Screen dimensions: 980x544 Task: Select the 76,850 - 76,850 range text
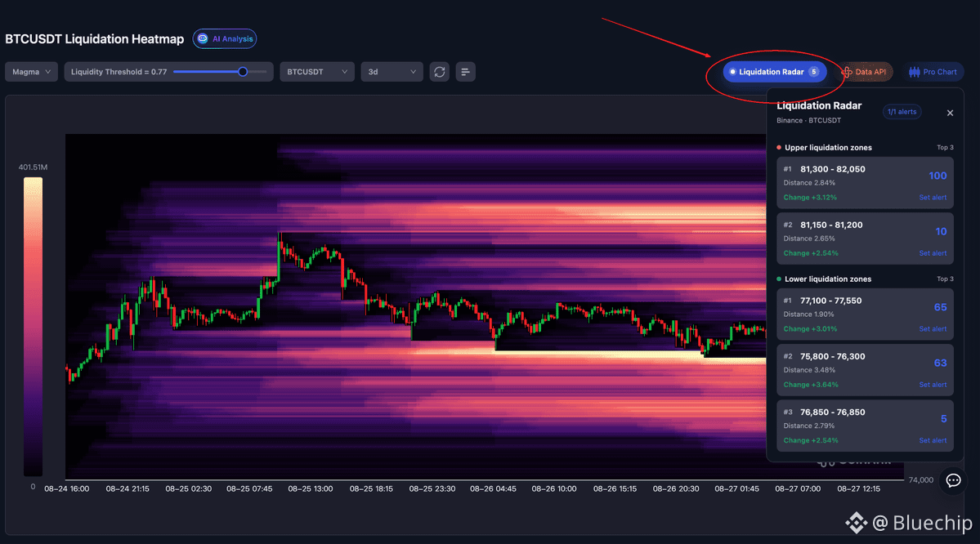[833, 412]
